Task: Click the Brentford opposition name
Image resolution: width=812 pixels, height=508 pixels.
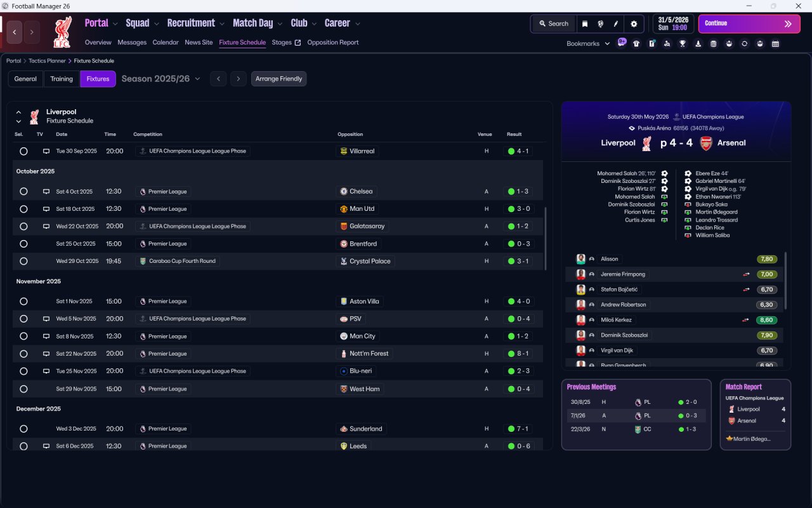Action: click(363, 244)
